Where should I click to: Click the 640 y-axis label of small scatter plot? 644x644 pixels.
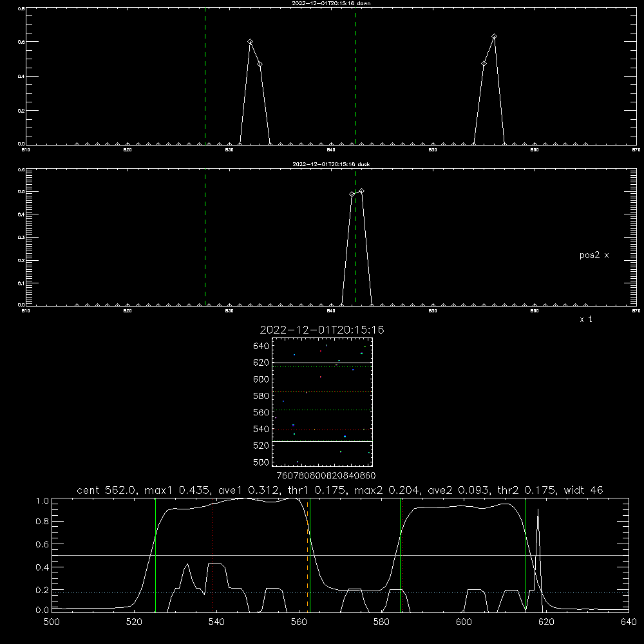[x=261, y=346]
